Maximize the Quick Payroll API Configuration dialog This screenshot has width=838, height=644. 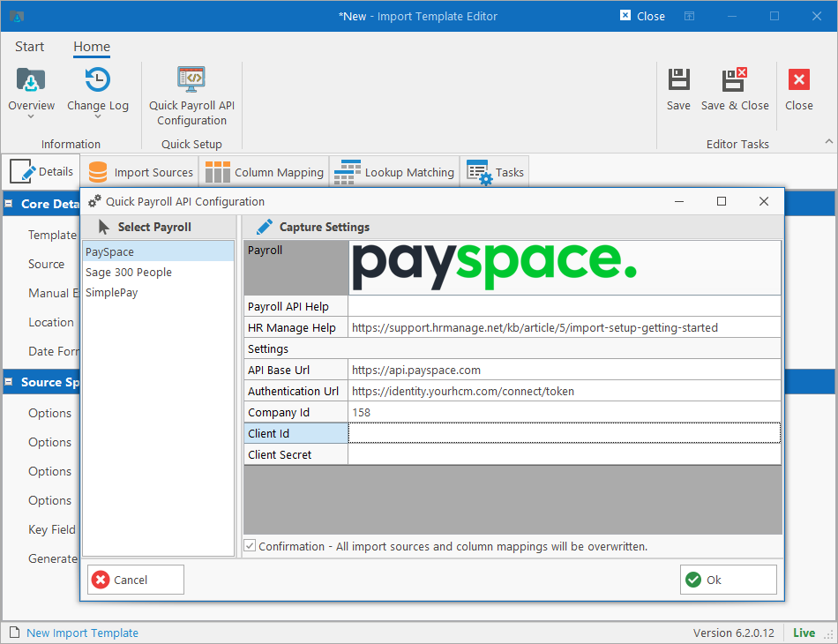pyautogui.click(x=721, y=201)
